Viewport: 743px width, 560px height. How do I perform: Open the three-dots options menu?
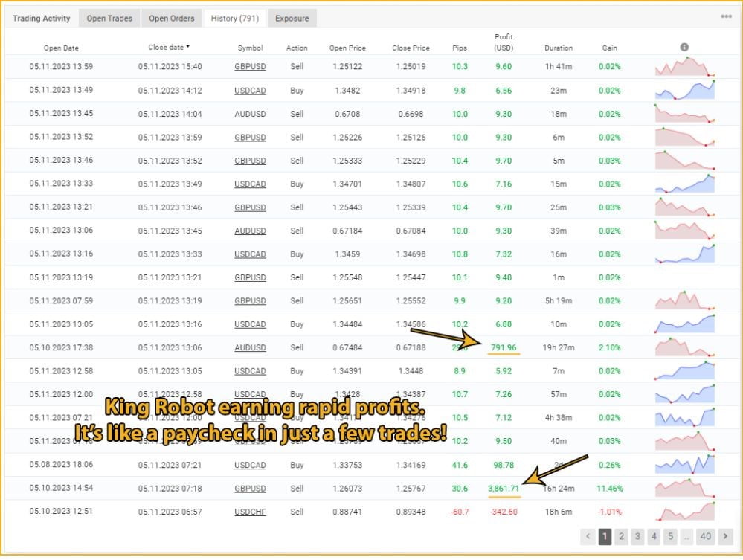(x=726, y=16)
